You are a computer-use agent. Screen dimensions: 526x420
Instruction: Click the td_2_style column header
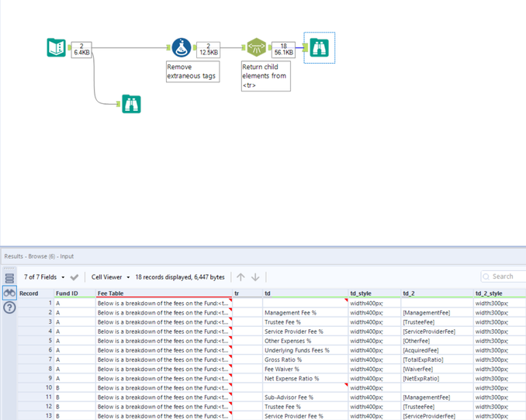(x=500, y=293)
